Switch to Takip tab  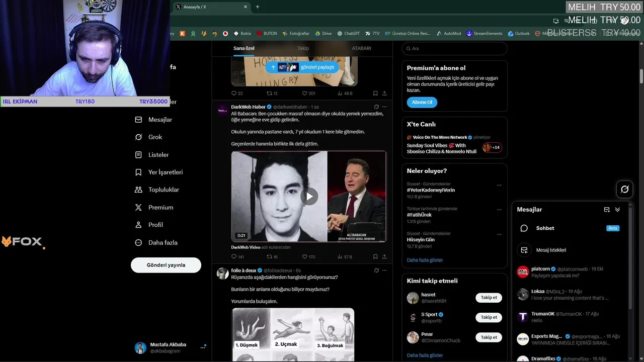[303, 48]
